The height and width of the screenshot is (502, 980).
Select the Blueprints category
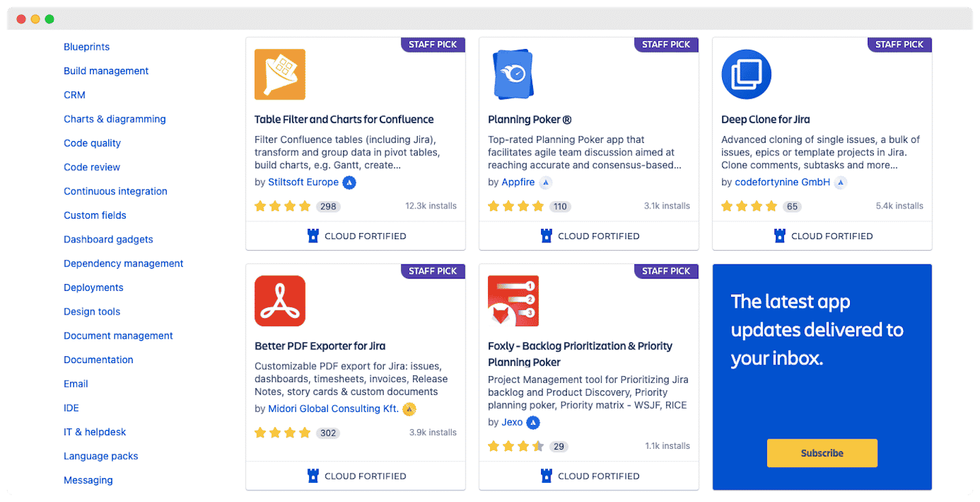[x=86, y=47]
